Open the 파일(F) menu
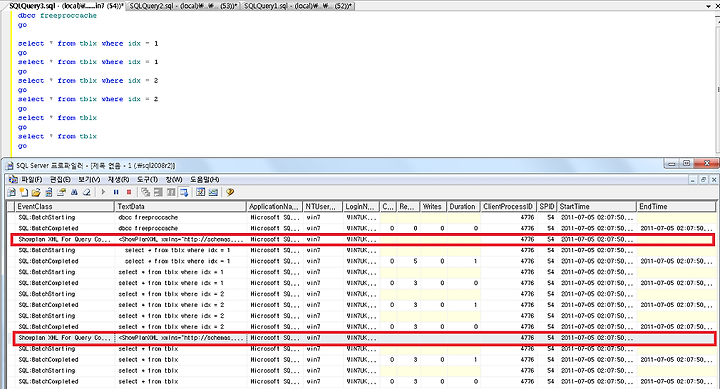Viewport: 720px width, 389px height. 32,180
